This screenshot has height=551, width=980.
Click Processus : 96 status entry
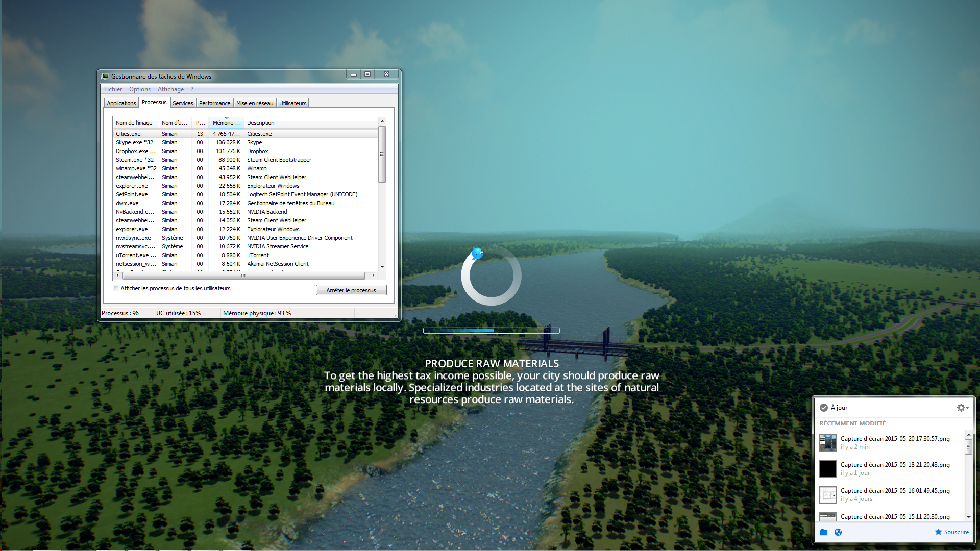[x=120, y=313]
